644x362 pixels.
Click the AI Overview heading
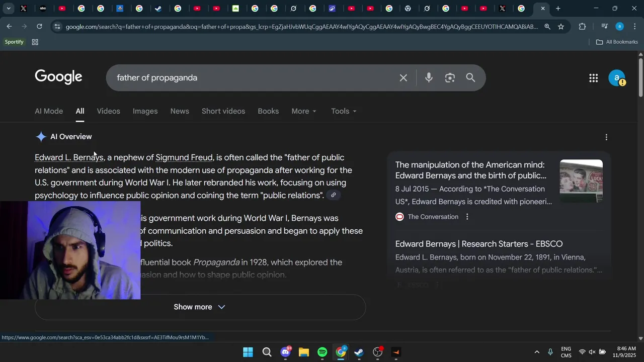point(71,137)
